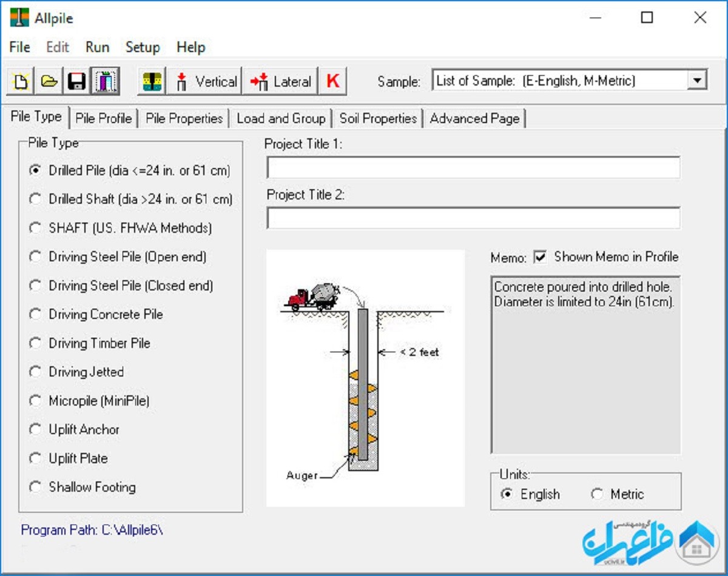This screenshot has width=728, height=576.
Task: Select Drilled Shaft (dia >24 in.) option
Action: (x=132, y=199)
